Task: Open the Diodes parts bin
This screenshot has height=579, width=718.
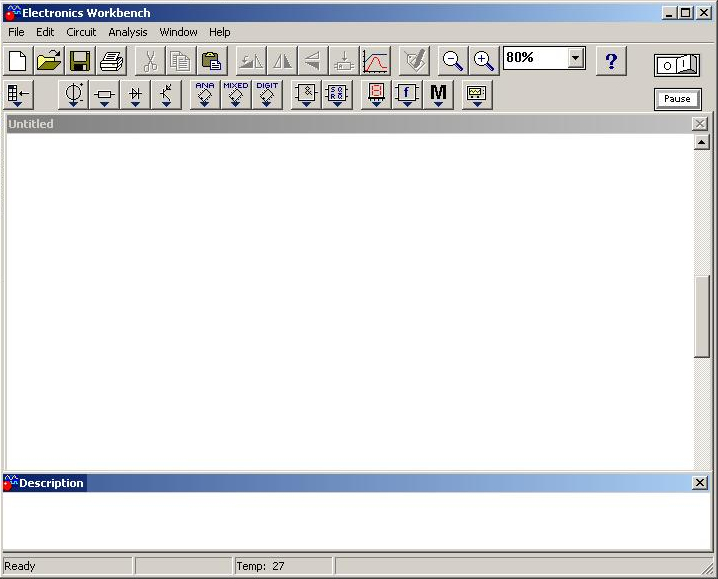Action: point(135,95)
